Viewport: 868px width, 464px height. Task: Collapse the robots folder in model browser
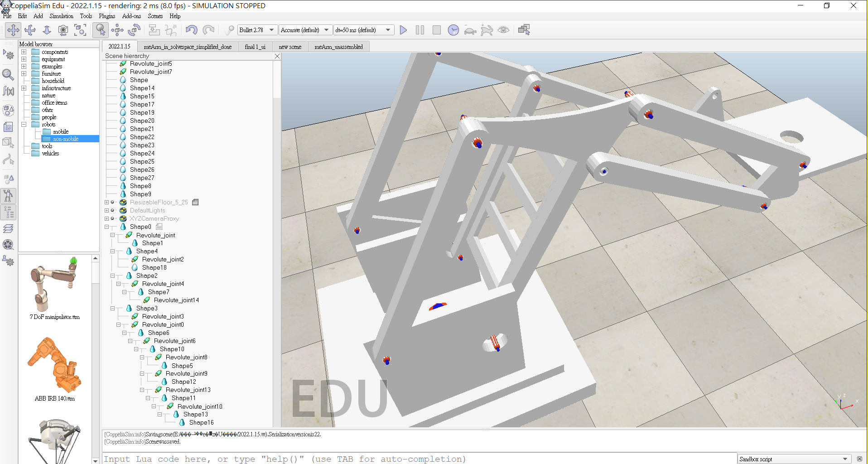pyautogui.click(x=24, y=125)
